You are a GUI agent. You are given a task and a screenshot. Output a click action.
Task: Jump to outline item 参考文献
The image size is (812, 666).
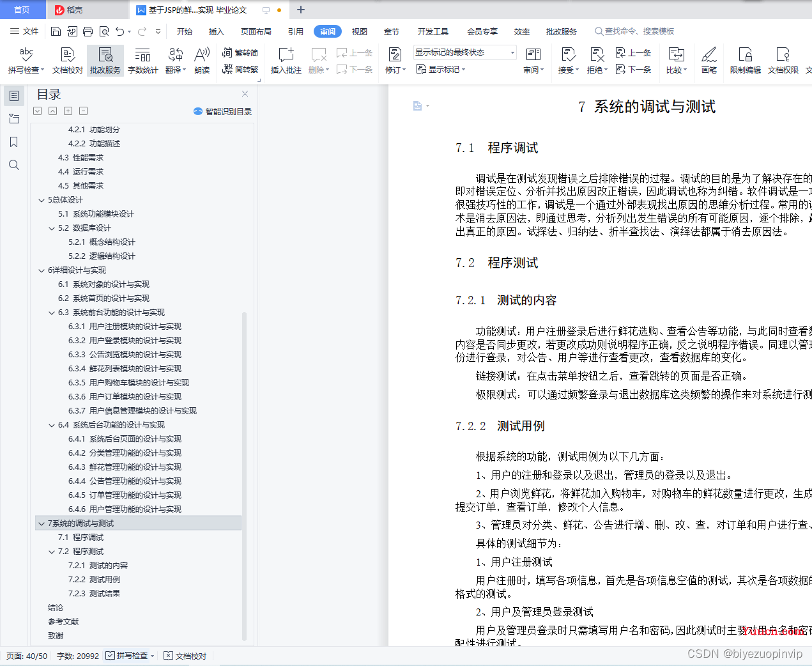coord(63,622)
